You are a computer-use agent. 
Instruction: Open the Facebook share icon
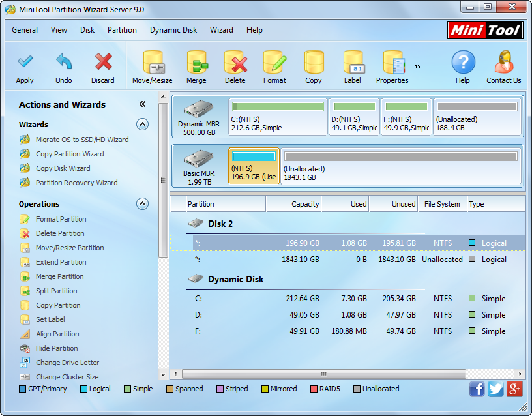pos(477,389)
